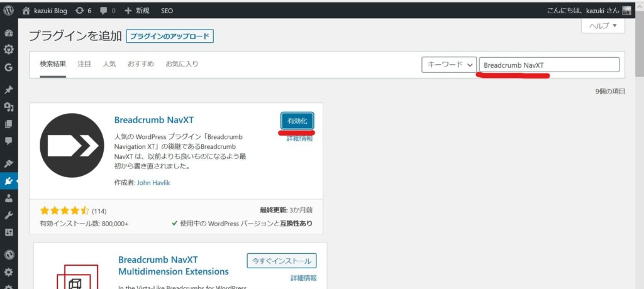Screen dimensions: 644x289
Task: Click プラグインのアップロード button
Action: click(170, 36)
